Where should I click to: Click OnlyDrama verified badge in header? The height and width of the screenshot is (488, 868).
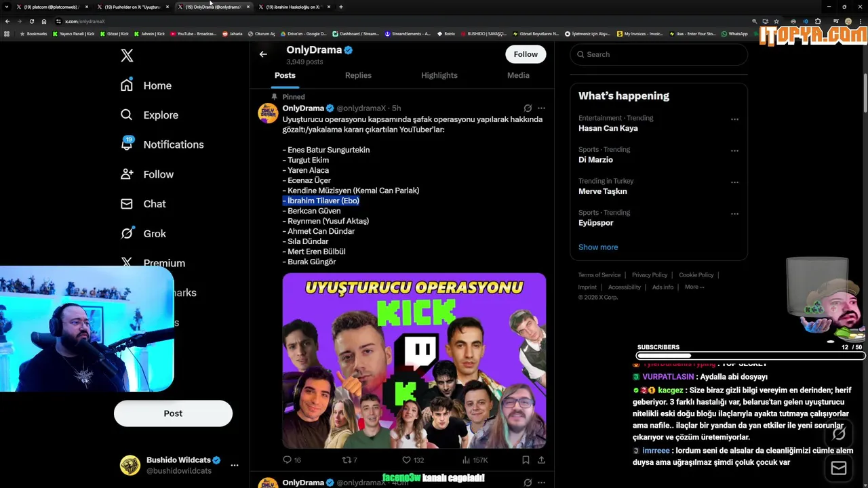point(348,50)
